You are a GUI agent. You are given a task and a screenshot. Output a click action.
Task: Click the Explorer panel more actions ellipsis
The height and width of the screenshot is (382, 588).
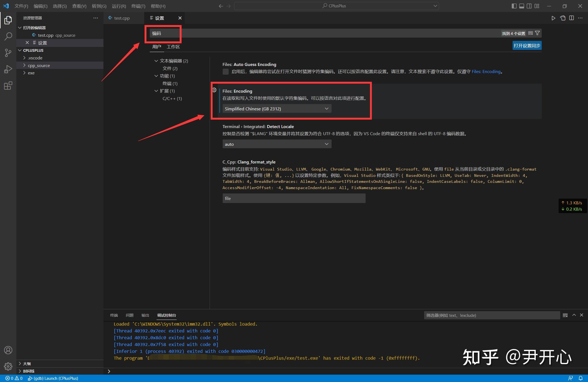96,18
